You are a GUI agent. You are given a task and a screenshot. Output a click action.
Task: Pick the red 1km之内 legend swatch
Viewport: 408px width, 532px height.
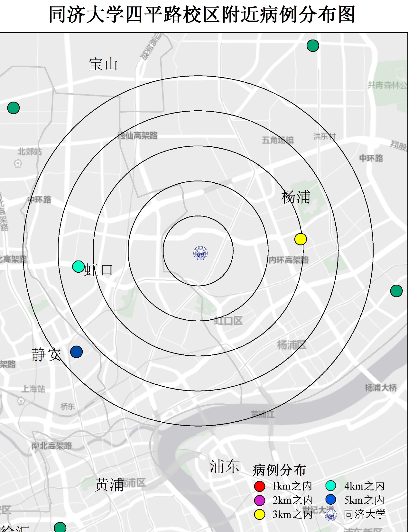(260, 486)
